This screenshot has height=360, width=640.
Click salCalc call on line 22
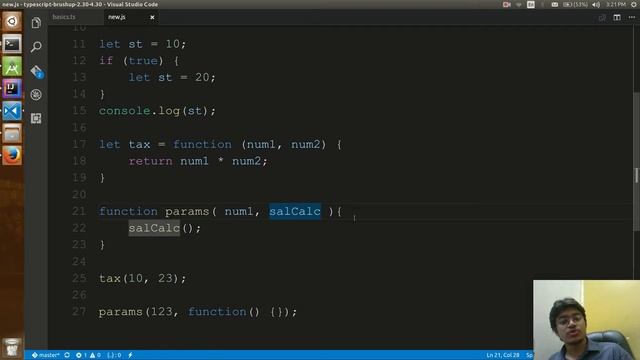(154, 228)
